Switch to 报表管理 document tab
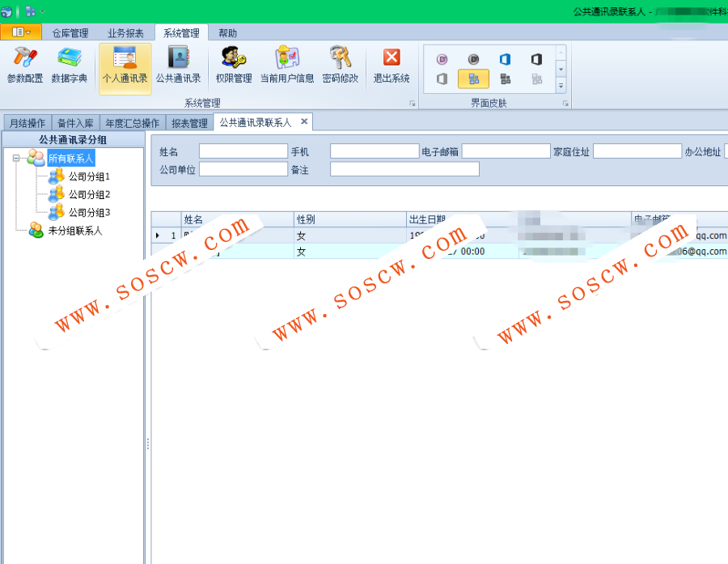728x564 pixels. click(189, 123)
